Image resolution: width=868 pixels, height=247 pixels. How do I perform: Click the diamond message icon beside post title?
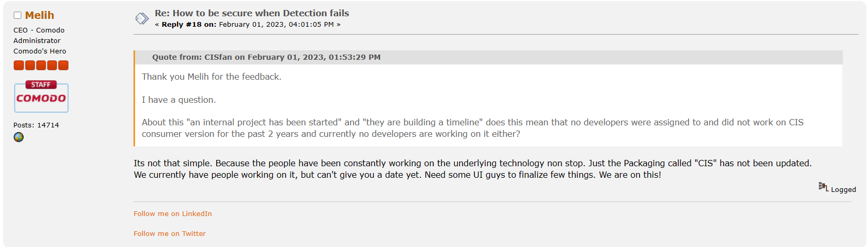point(142,19)
